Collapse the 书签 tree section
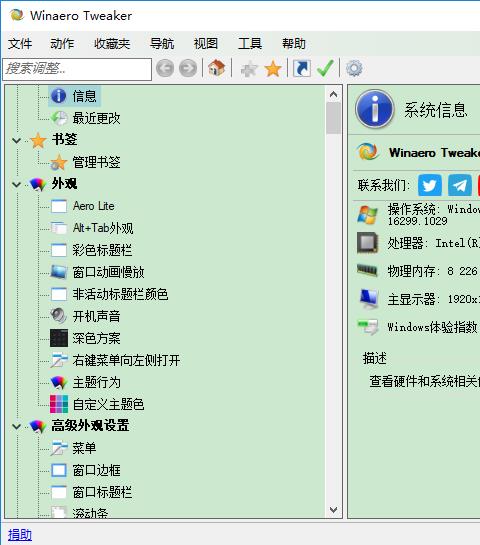 click(x=16, y=141)
